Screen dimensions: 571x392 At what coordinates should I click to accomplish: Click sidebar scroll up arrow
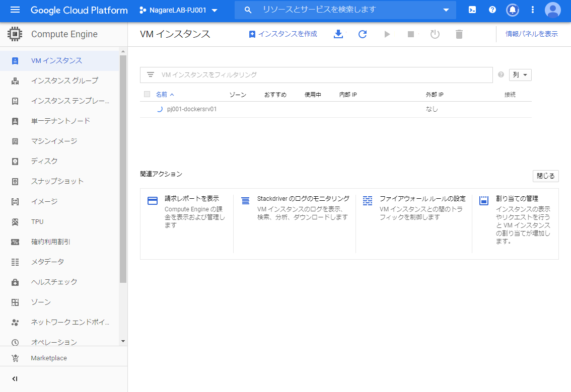click(x=123, y=51)
